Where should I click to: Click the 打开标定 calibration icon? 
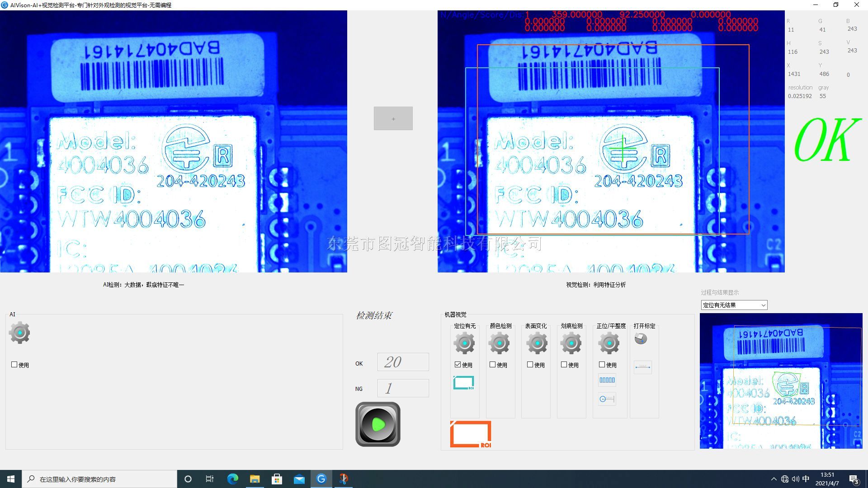click(x=641, y=338)
